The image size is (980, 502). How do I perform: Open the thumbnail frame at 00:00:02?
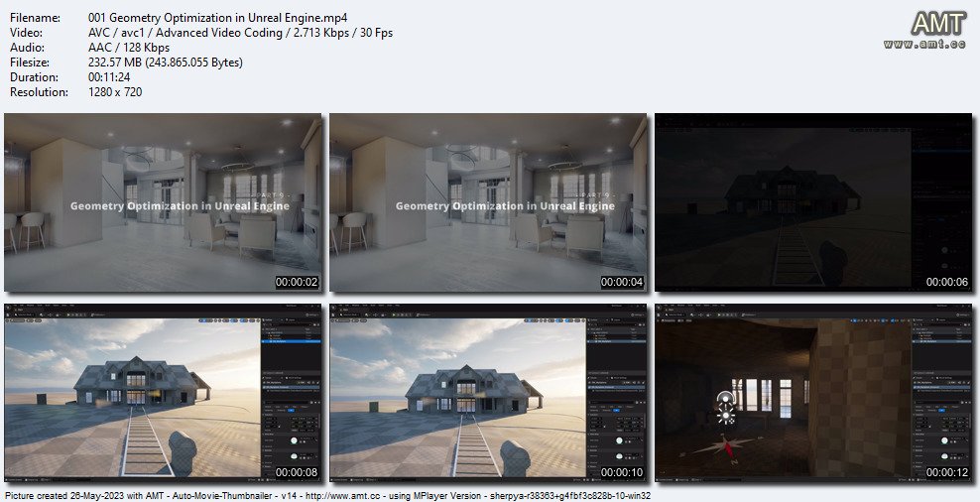click(163, 202)
